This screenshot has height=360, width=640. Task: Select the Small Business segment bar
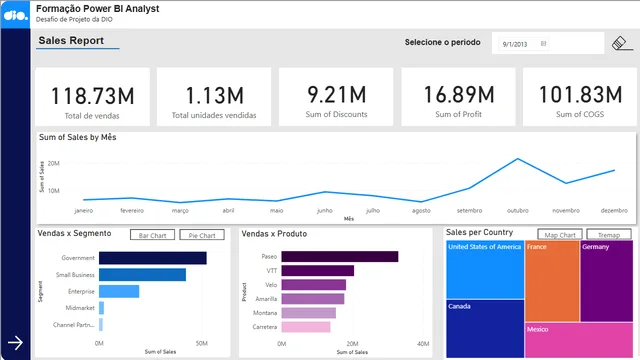142,275
